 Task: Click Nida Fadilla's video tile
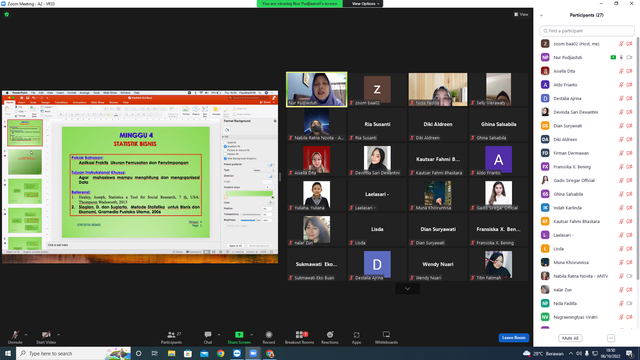(438, 89)
